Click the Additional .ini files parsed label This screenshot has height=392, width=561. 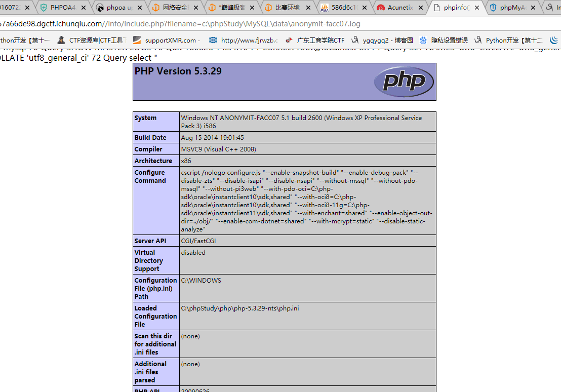coord(150,372)
